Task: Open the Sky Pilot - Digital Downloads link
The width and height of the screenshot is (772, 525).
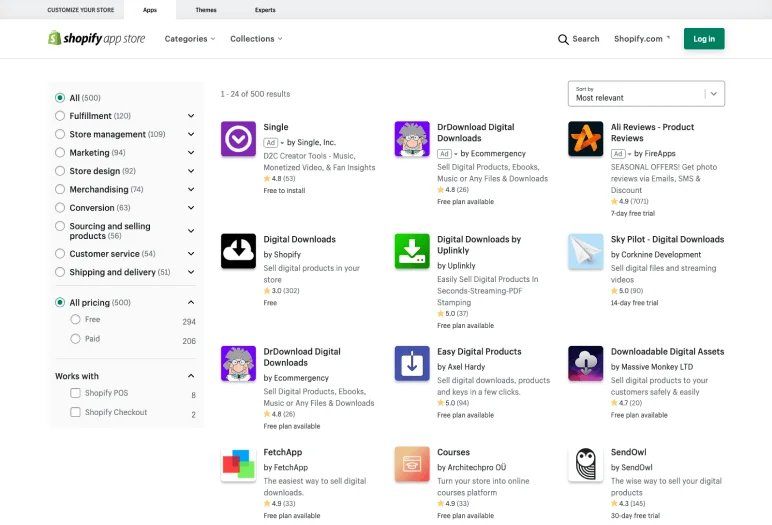Action: click(x=668, y=239)
